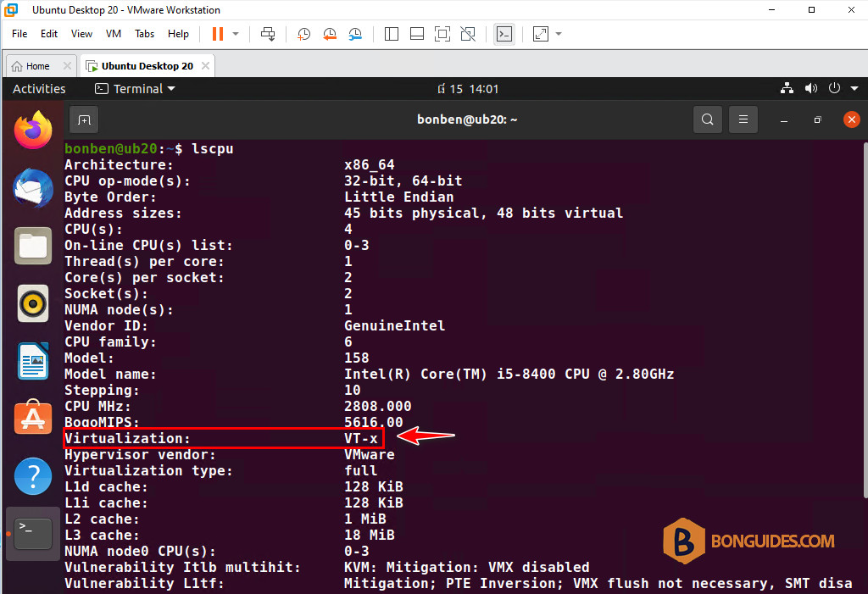
Task: Launch Thunderbird Mail from the dock
Action: pos(33,188)
